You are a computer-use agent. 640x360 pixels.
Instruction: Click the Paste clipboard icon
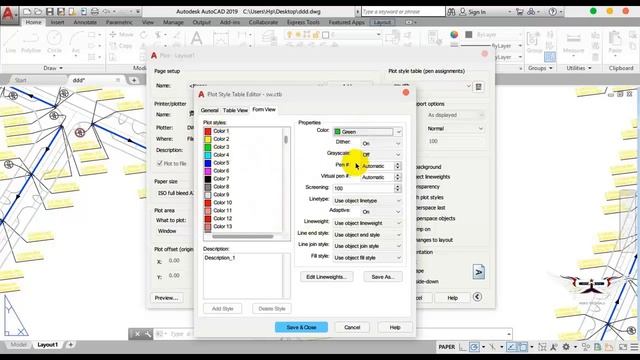tap(615, 42)
